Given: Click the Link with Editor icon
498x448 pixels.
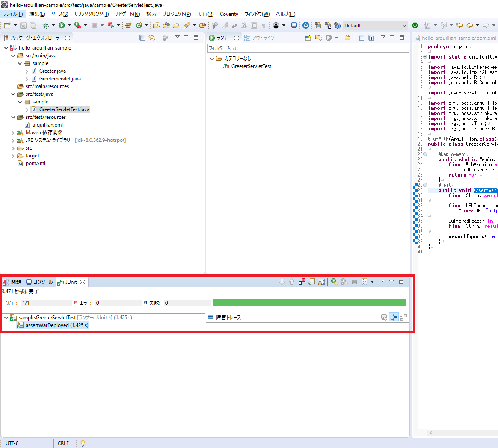Looking at the screenshot, I should pyautogui.click(x=151, y=38).
